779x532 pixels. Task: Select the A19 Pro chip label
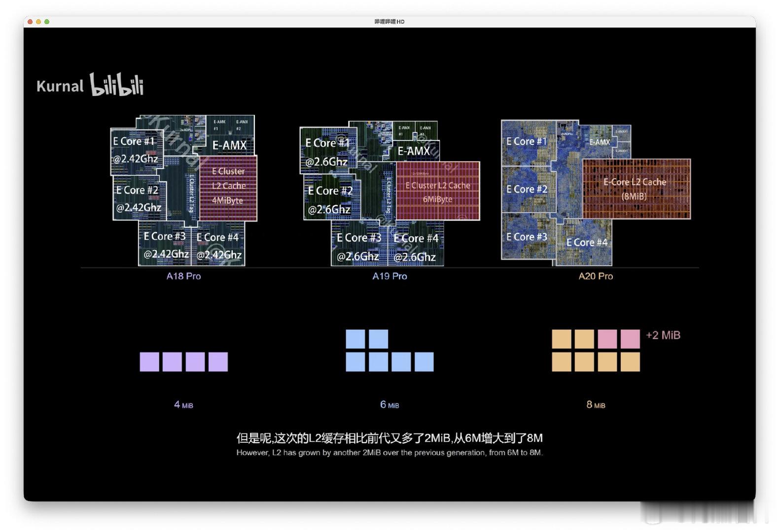[x=389, y=276]
